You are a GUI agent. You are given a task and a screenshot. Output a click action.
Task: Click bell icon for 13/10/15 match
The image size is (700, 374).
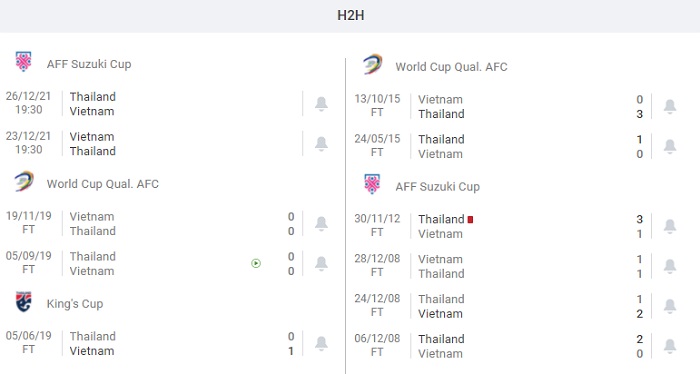[670, 106]
